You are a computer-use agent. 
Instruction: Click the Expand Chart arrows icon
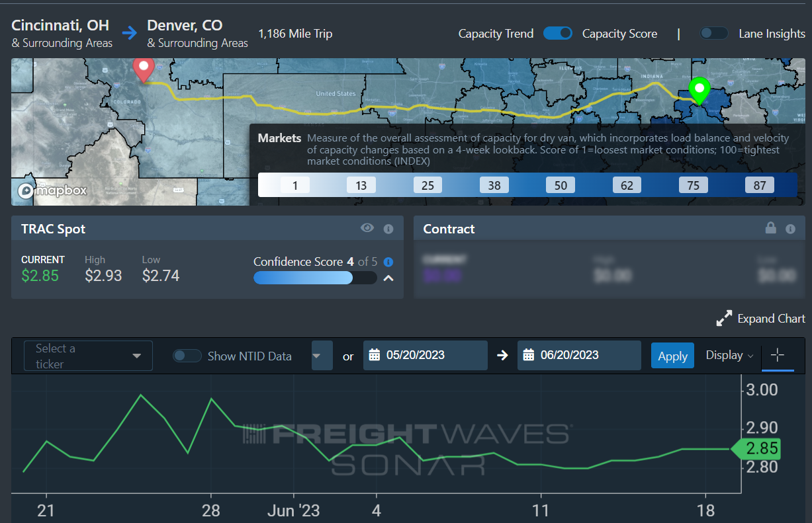pos(724,318)
